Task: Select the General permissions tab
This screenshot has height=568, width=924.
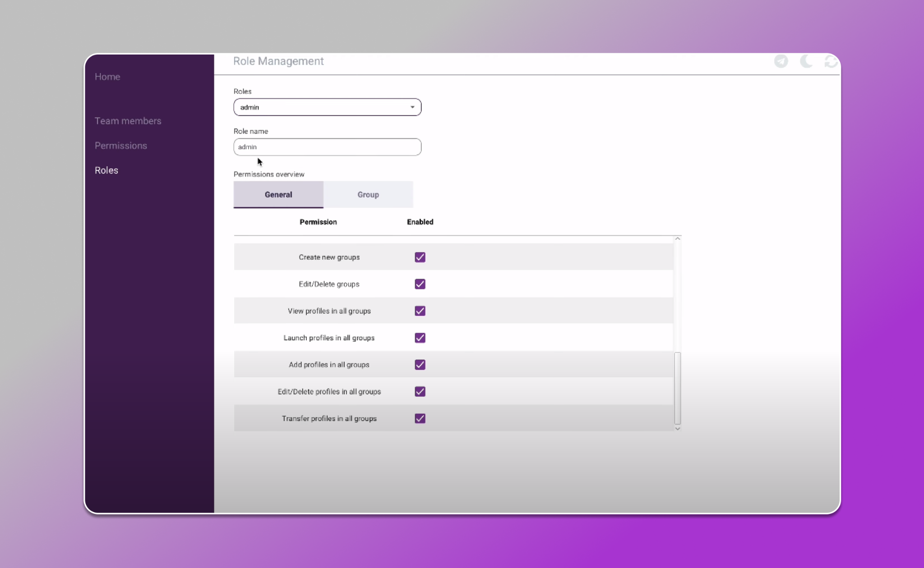Action: 278,195
